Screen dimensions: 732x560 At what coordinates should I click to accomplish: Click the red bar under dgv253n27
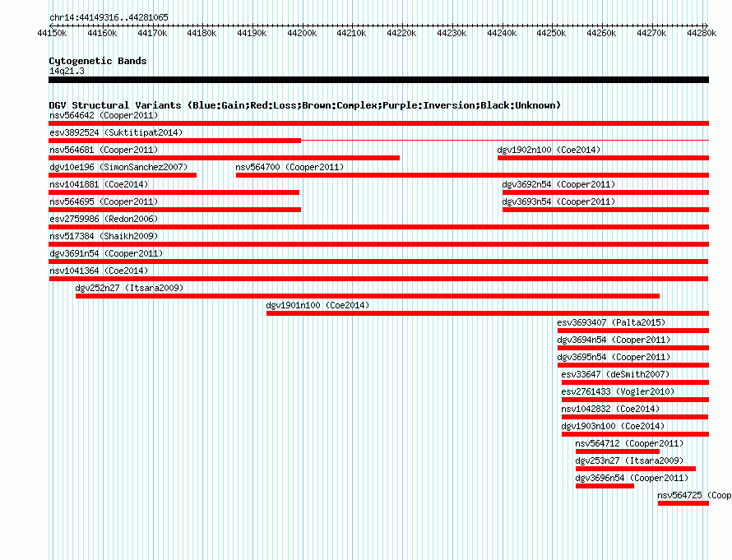[x=636, y=469]
